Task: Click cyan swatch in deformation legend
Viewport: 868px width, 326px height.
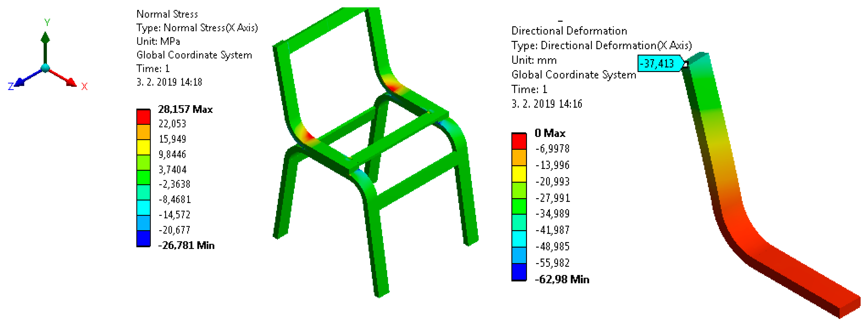Action: pos(519,239)
